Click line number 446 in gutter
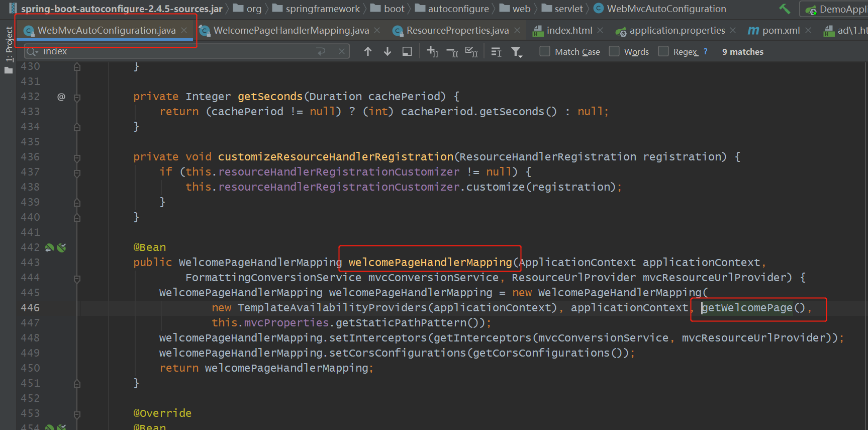Viewport: 868px width, 430px height. click(30, 308)
